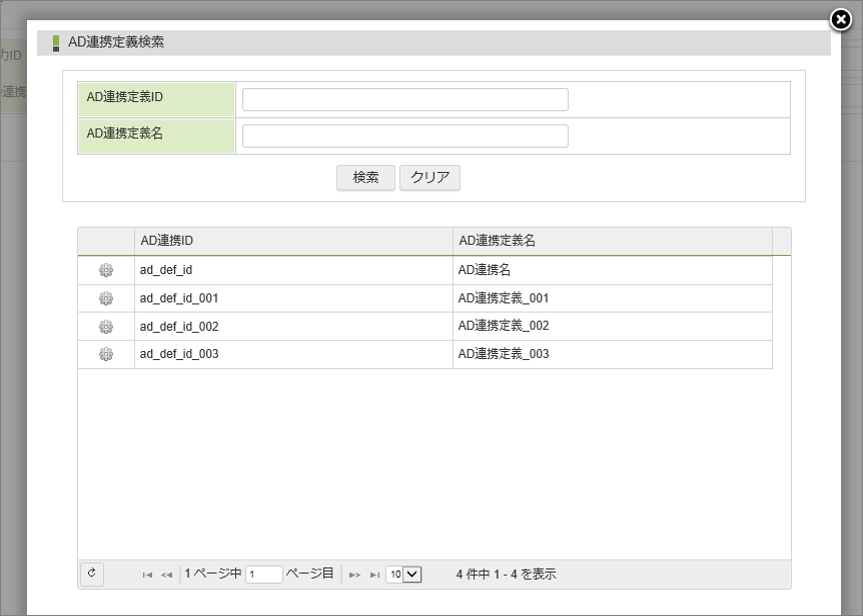863x616 pixels.
Task: Click the refresh icon in table footer
Action: tap(91, 573)
